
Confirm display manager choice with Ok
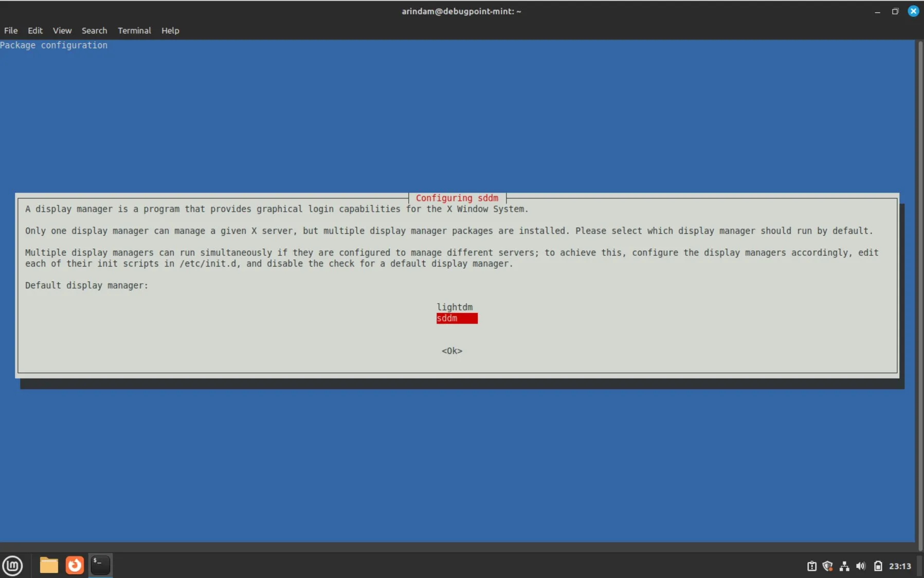tap(451, 350)
